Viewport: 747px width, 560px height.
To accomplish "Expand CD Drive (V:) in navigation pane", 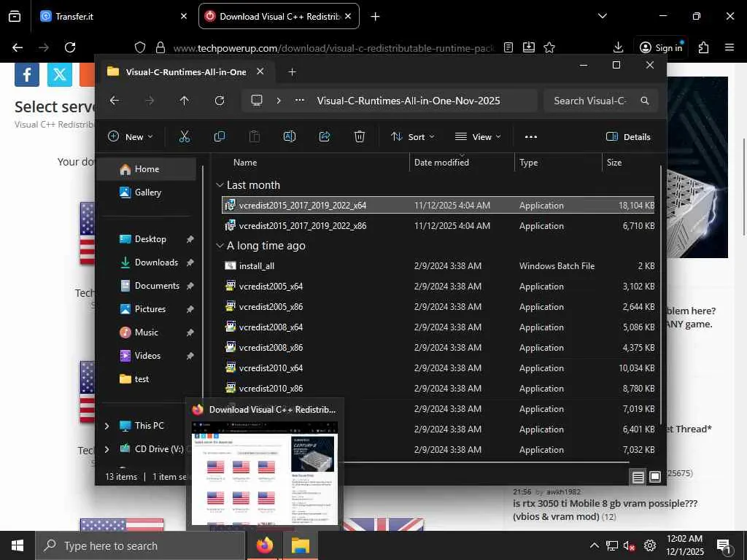I will (x=107, y=449).
